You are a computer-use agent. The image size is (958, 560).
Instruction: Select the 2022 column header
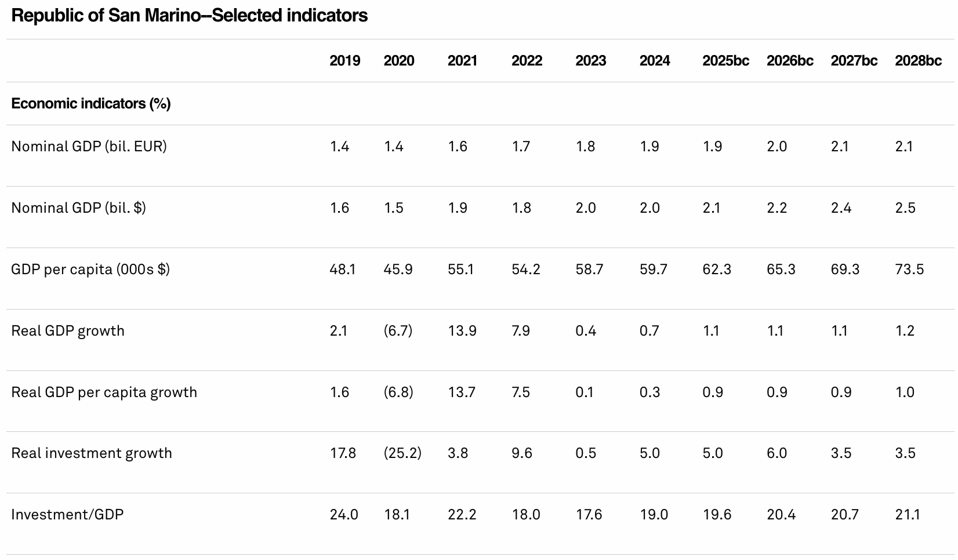(x=527, y=61)
